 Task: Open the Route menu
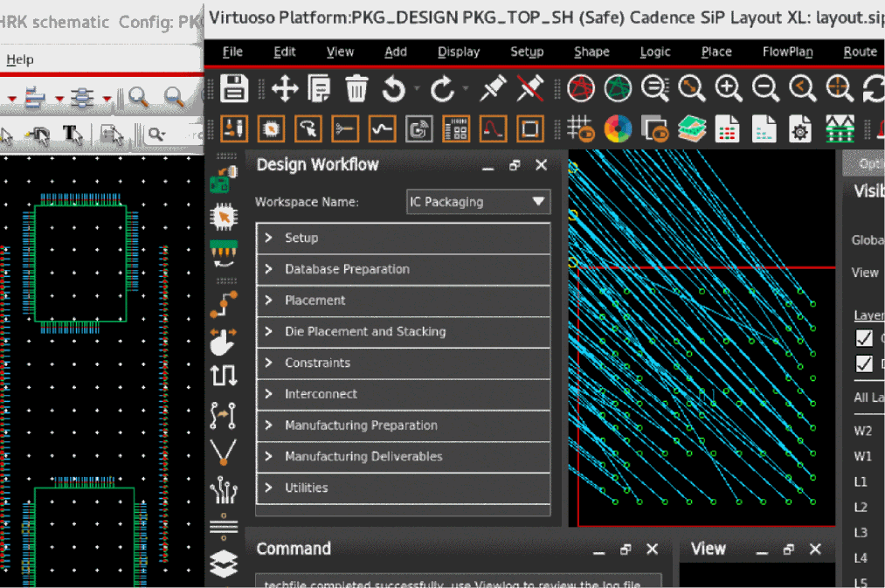pos(860,52)
